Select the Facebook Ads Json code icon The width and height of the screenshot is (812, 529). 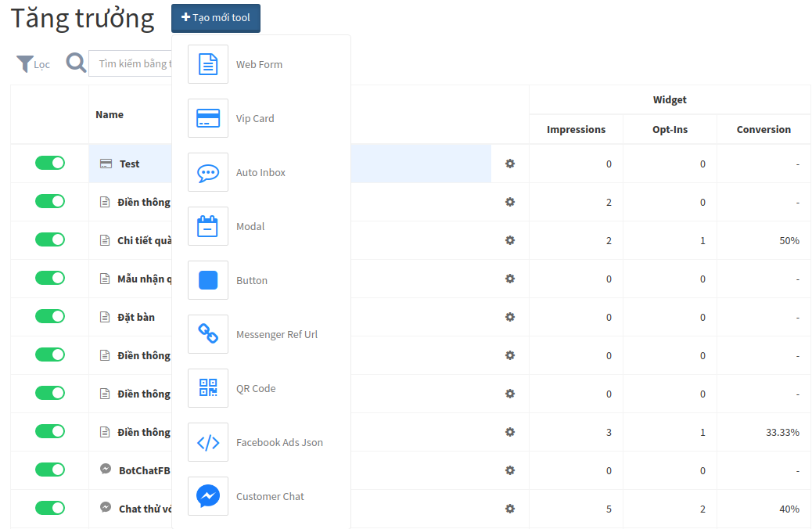(207, 442)
